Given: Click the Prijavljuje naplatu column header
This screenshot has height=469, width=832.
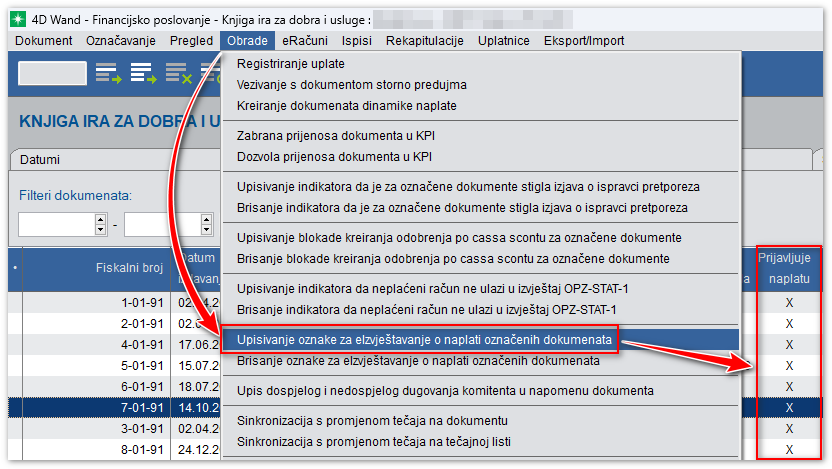Looking at the screenshot, I should [x=788, y=269].
